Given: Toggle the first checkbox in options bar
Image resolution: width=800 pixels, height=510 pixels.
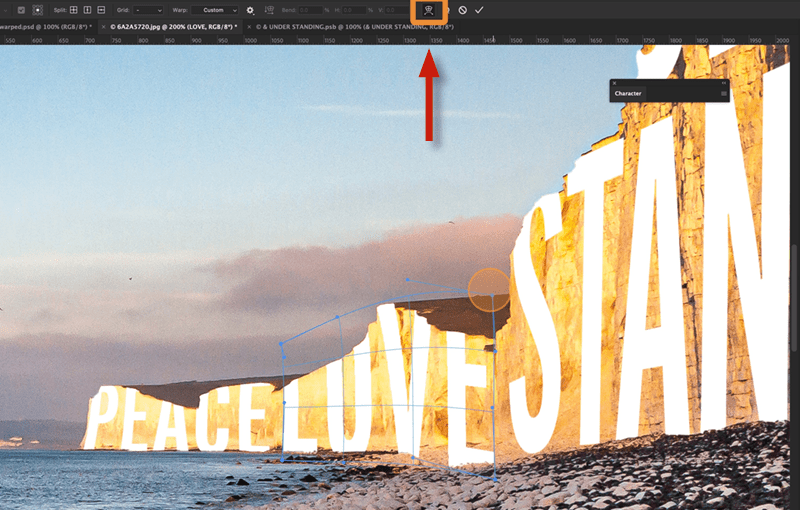Looking at the screenshot, I should click(x=21, y=9).
